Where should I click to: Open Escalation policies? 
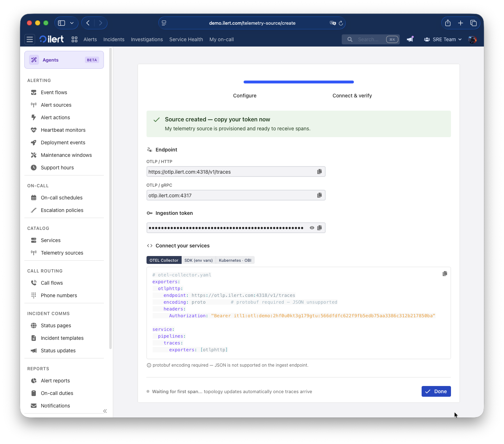[x=64, y=210]
